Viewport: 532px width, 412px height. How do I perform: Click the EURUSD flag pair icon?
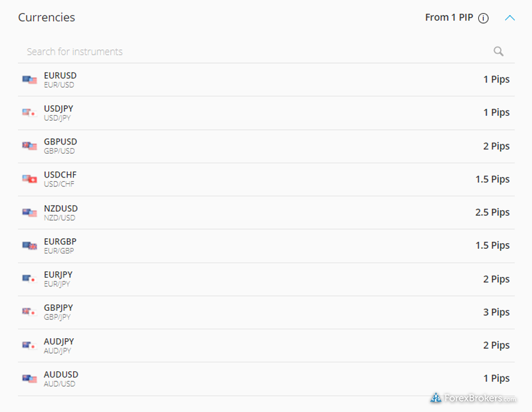[x=29, y=79]
